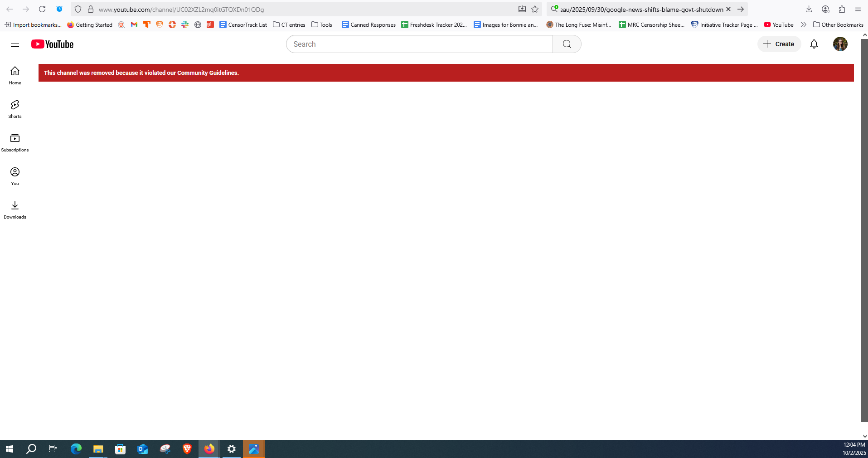Open the account avatar menu

(840, 44)
